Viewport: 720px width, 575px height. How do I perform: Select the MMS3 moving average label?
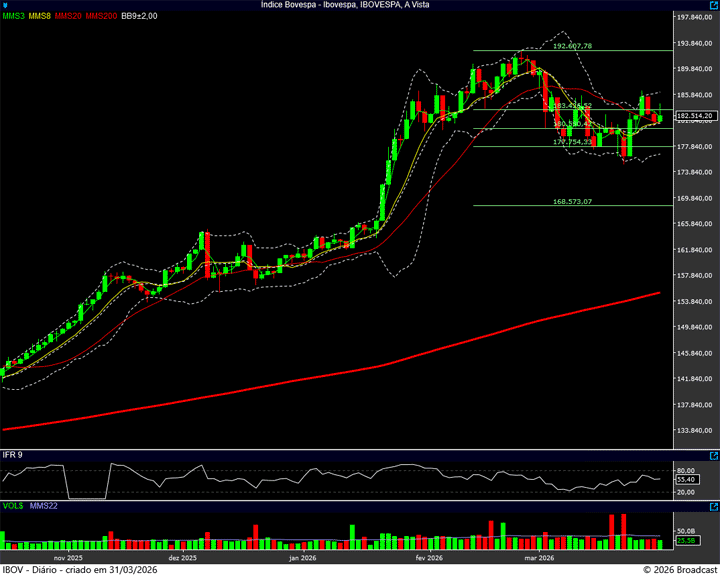pos(14,17)
